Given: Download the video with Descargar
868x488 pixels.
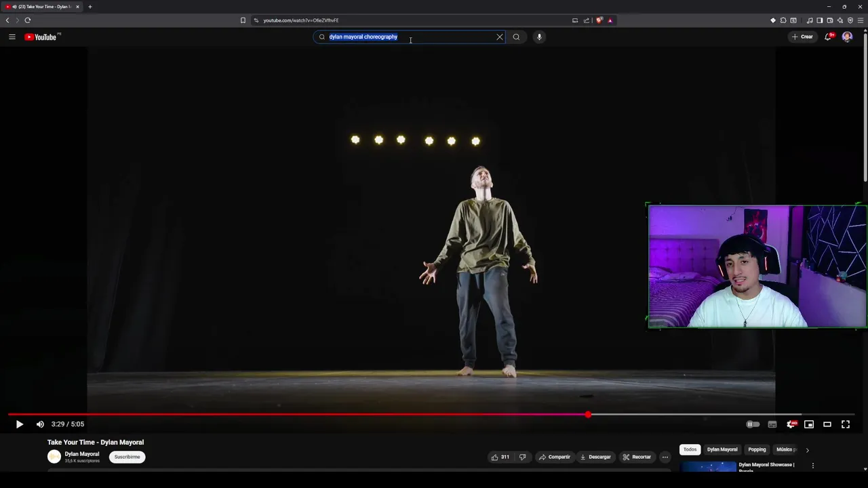Looking at the screenshot, I should [x=595, y=457].
